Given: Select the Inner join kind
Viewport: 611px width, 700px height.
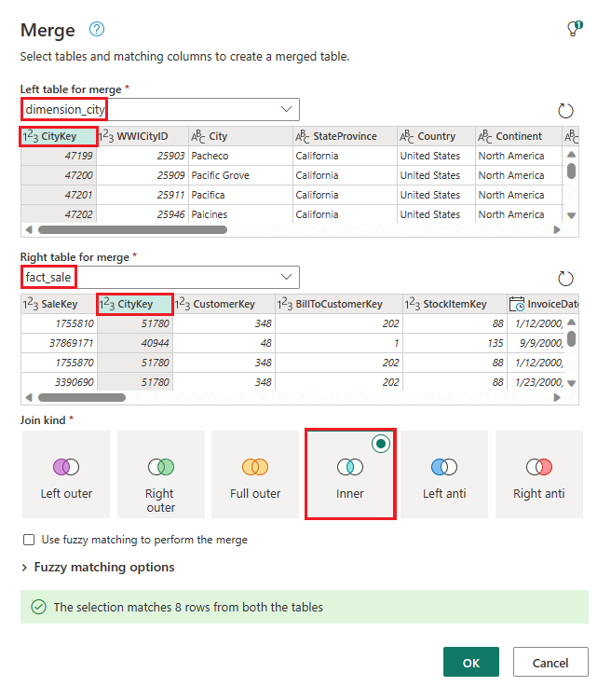Looking at the screenshot, I should tap(350, 474).
